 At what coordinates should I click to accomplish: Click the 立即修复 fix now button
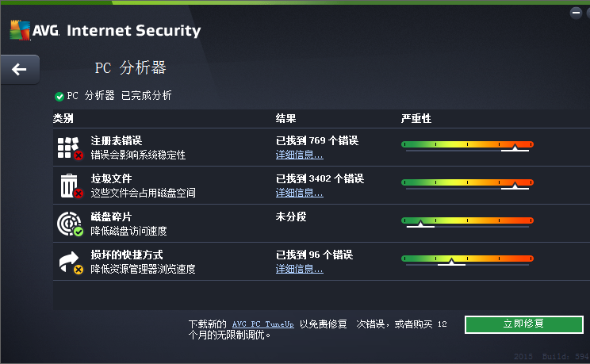pos(523,324)
